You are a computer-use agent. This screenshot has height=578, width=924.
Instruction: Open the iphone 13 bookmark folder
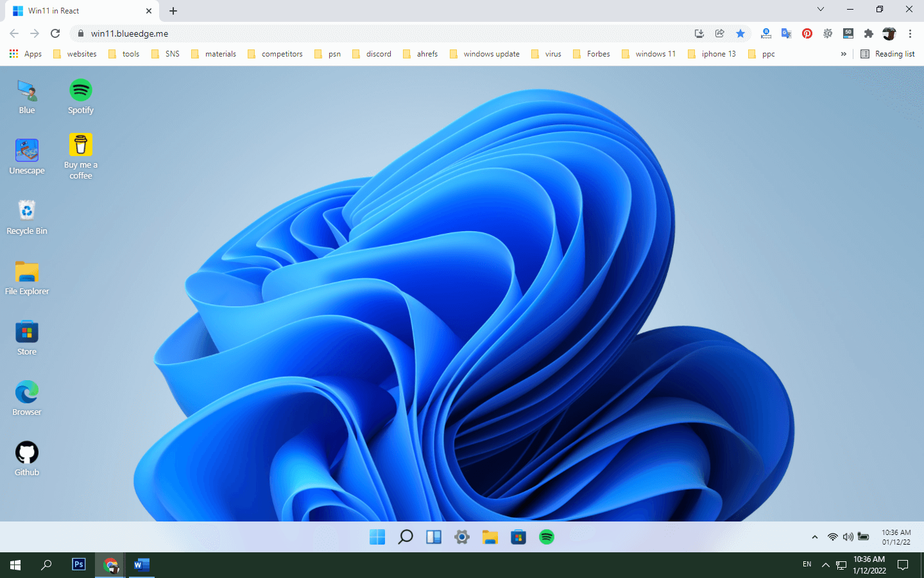(x=712, y=54)
